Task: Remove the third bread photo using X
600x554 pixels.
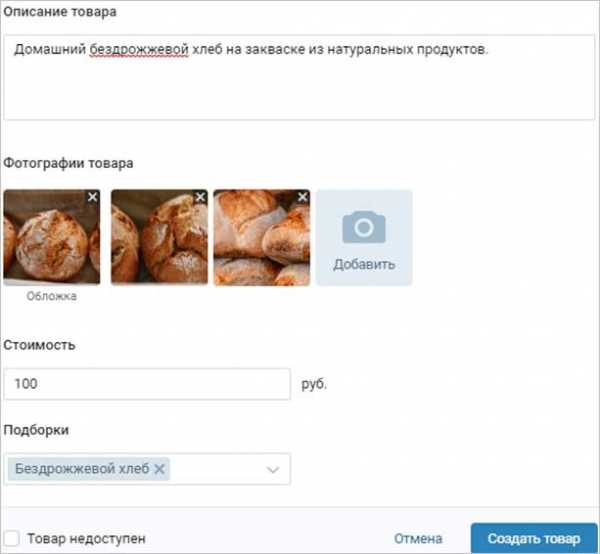Action: [303, 197]
